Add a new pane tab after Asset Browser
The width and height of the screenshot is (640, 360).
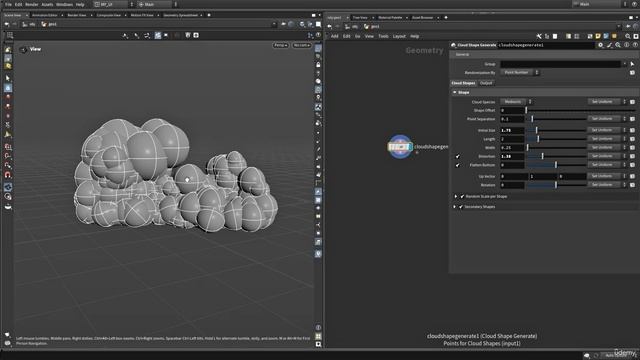[x=446, y=18]
